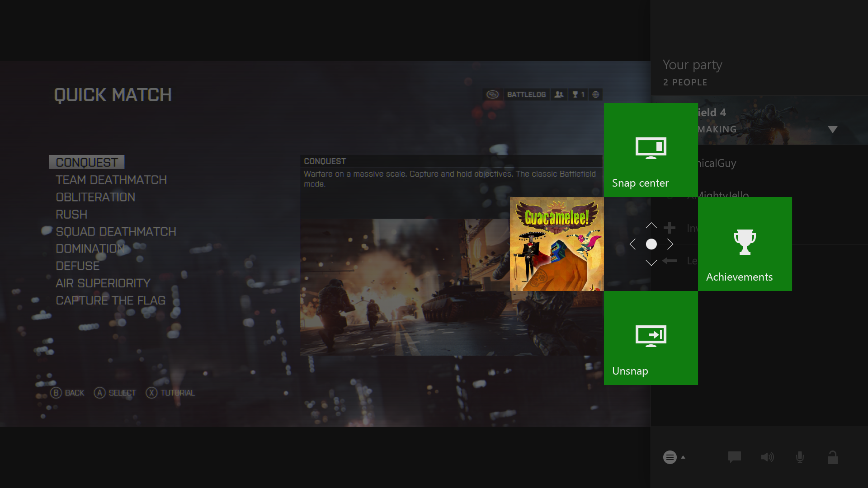
Task: Expand the Battlefield 4 matchmaking dropdown arrow
Action: 832,130
